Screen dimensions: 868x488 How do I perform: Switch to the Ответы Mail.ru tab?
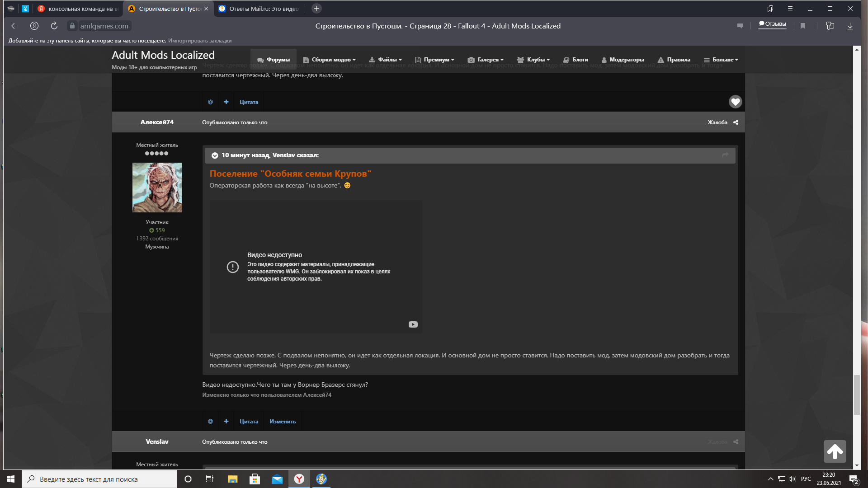[259, 9]
